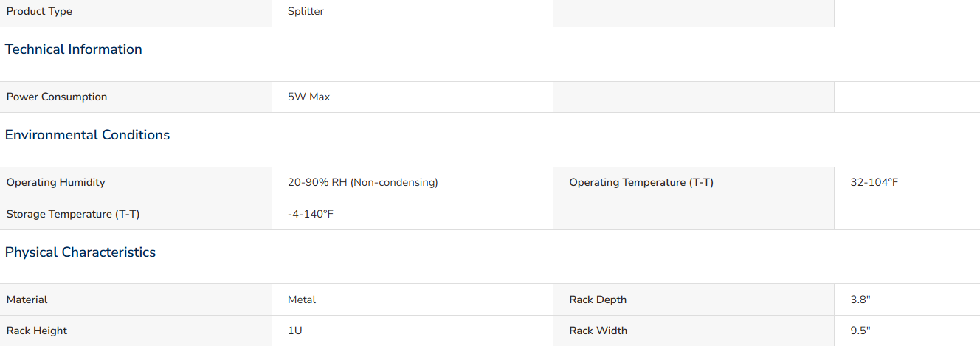Click the Physical Characteristics heading

click(80, 252)
